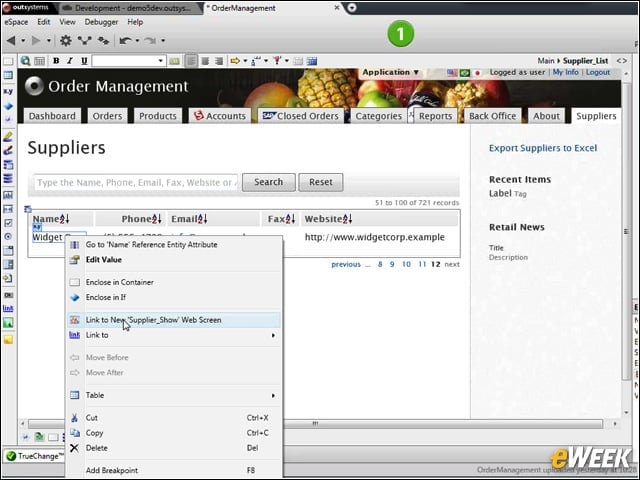This screenshot has height=480, width=640.
Task: Click the align center icon
Action: 205,61
